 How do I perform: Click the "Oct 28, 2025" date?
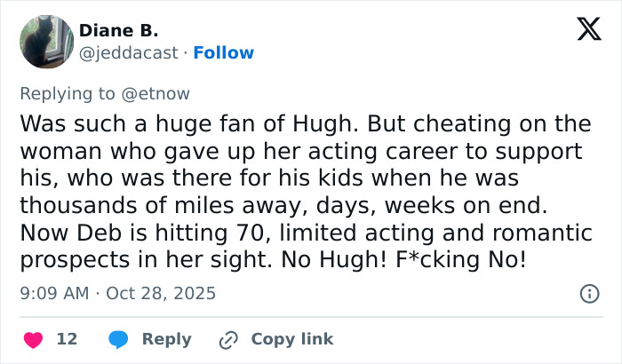161,293
